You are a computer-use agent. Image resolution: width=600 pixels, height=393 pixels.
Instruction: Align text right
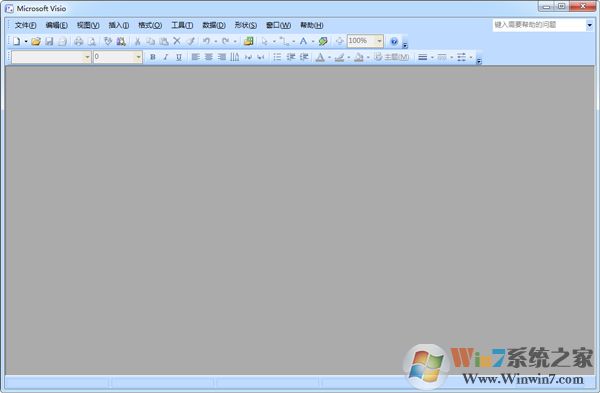[222, 57]
